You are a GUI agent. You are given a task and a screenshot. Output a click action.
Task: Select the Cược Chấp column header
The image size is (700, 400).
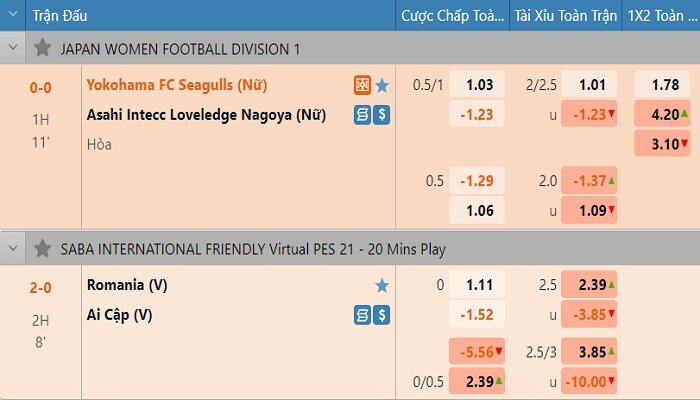(452, 16)
